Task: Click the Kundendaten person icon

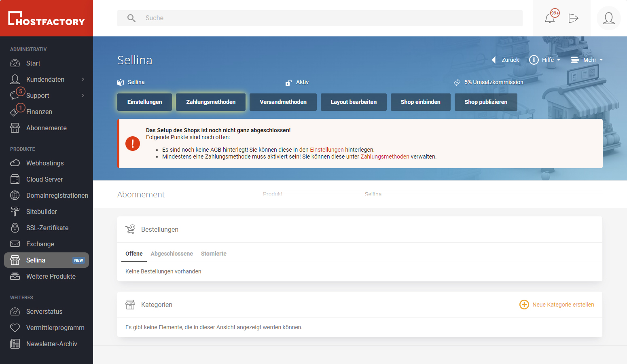Action: [15, 79]
